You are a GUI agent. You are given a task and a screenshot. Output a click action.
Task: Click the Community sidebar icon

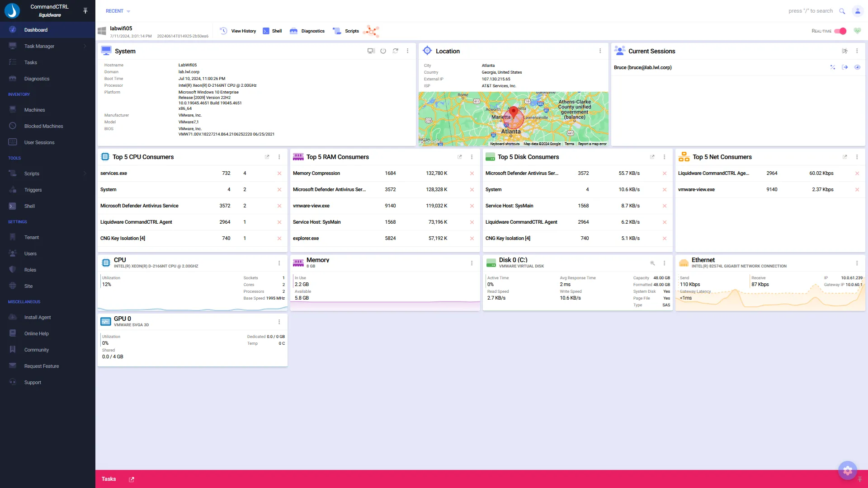click(x=13, y=350)
